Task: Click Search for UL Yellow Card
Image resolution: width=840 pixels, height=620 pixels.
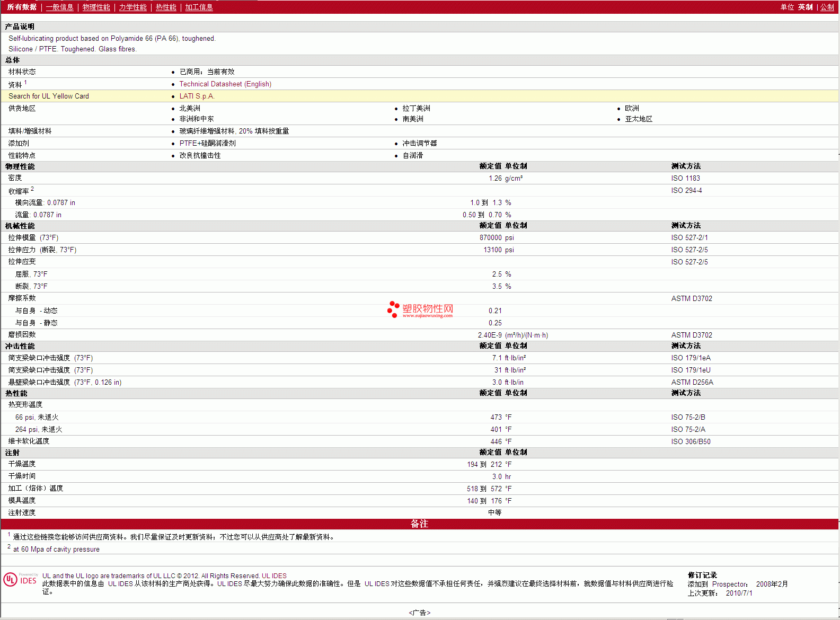Action: pyautogui.click(x=49, y=96)
